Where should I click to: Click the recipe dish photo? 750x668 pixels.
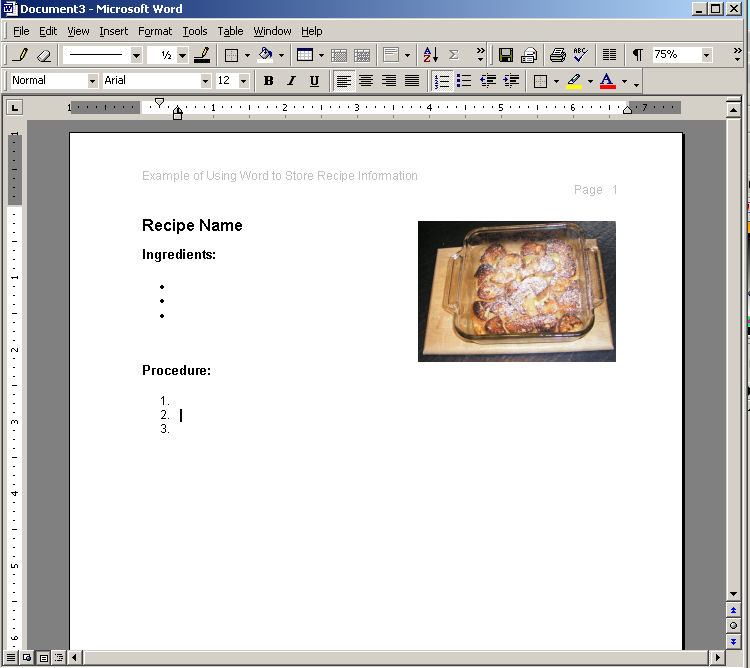[516, 291]
